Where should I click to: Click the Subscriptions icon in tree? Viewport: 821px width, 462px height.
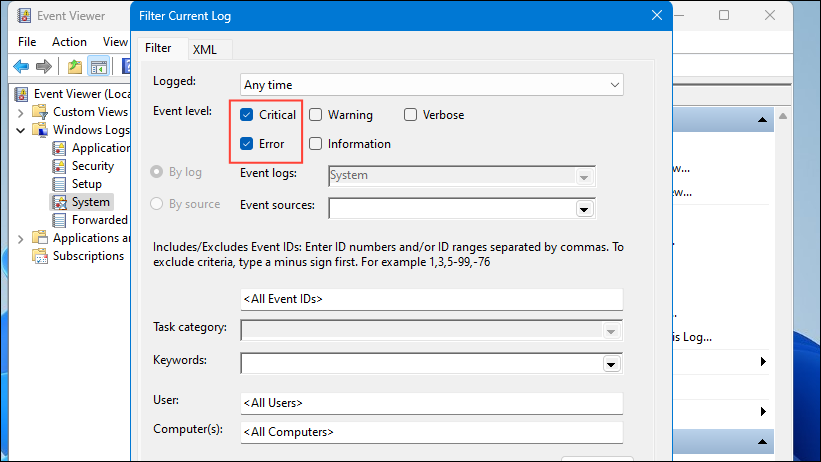tap(40, 256)
